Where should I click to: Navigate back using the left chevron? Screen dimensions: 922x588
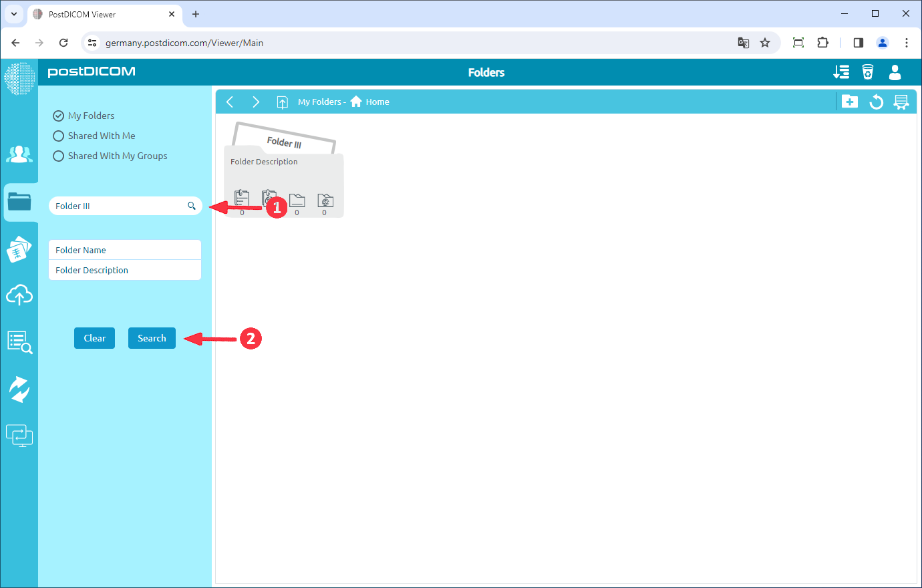pos(230,102)
